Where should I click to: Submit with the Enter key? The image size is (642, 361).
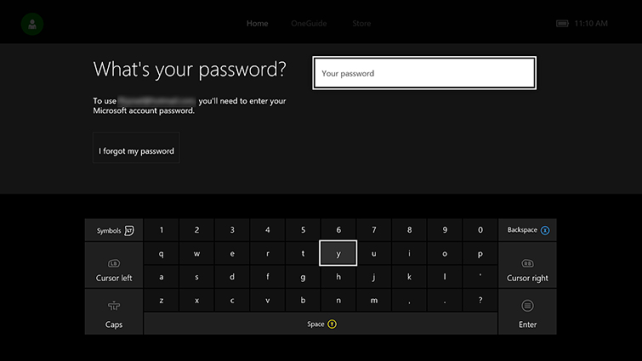coord(527,312)
